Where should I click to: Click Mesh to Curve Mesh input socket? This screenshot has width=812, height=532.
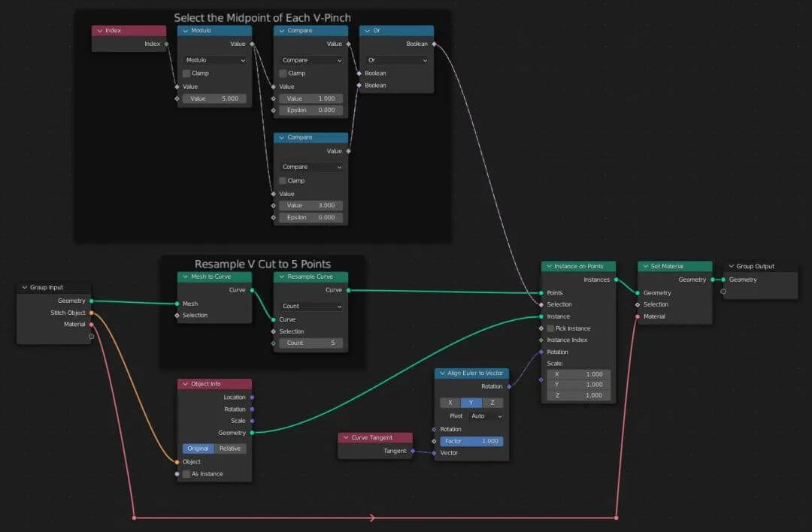pyautogui.click(x=177, y=304)
